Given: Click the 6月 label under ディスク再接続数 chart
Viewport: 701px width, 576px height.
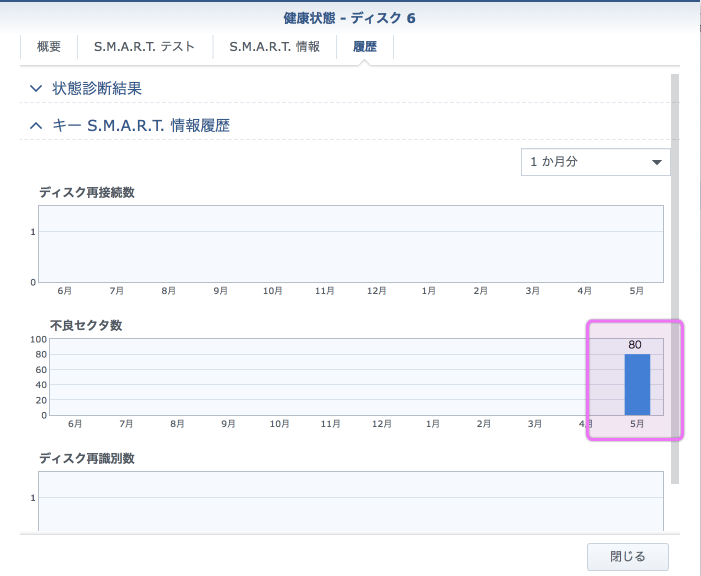Looking at the screenshot, I should 65,291.
